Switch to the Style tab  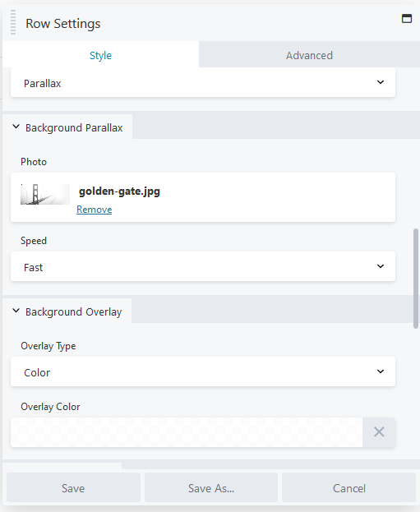coord(100,55)
